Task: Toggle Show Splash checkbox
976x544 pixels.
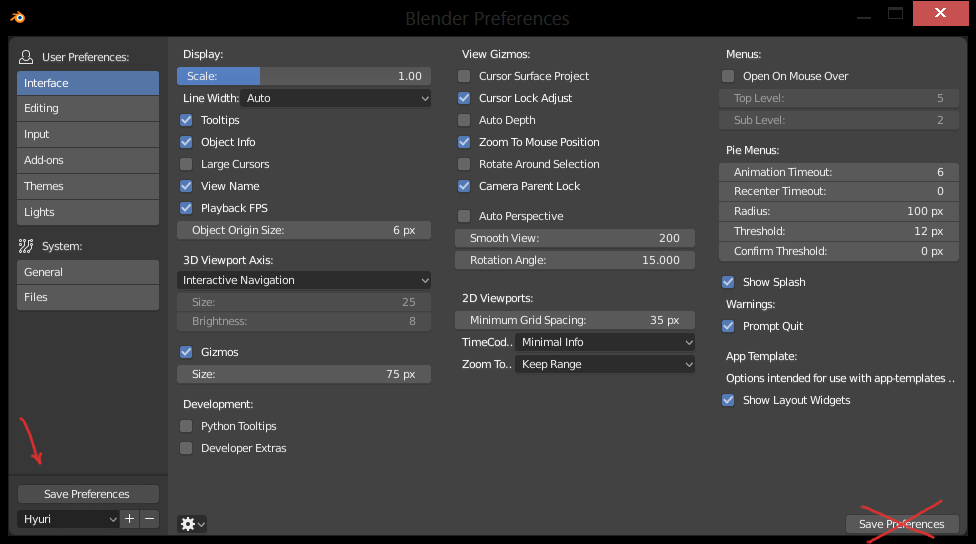Action: (x=728, y=282)
